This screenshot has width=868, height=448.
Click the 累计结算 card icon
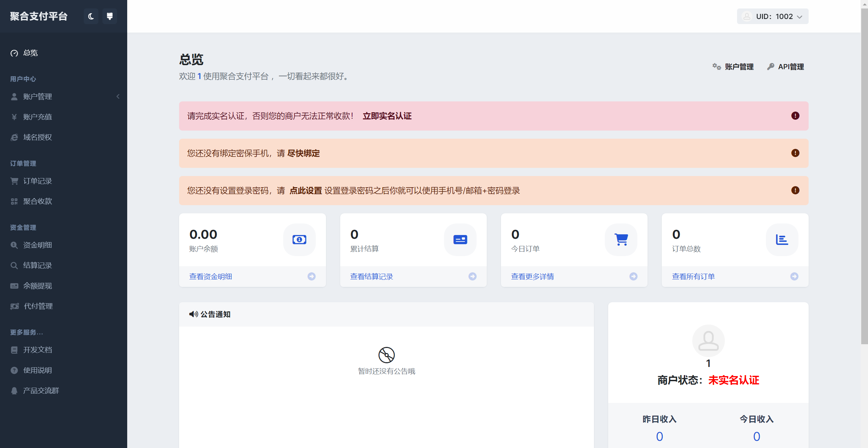(x=460, y=240)
